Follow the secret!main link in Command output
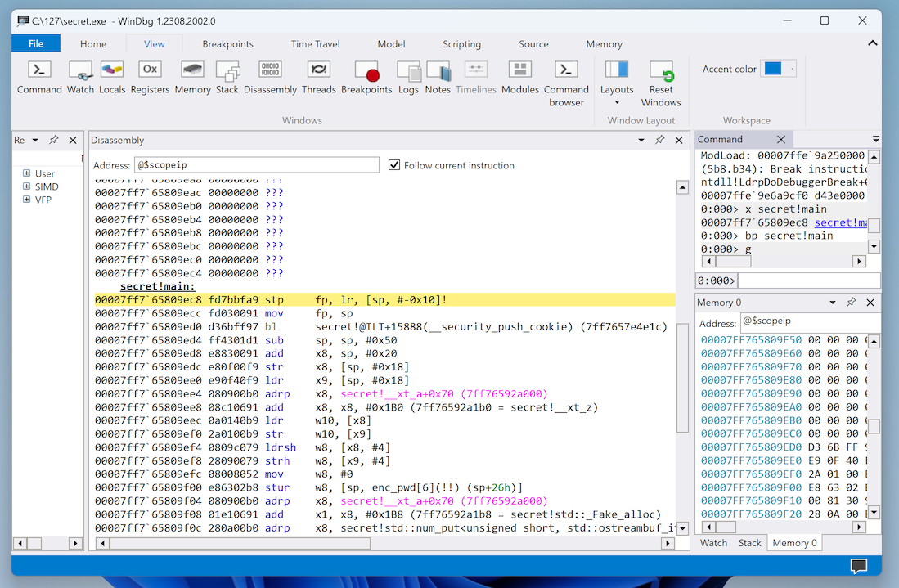This screenshot has height=588, width=899. 840,222
